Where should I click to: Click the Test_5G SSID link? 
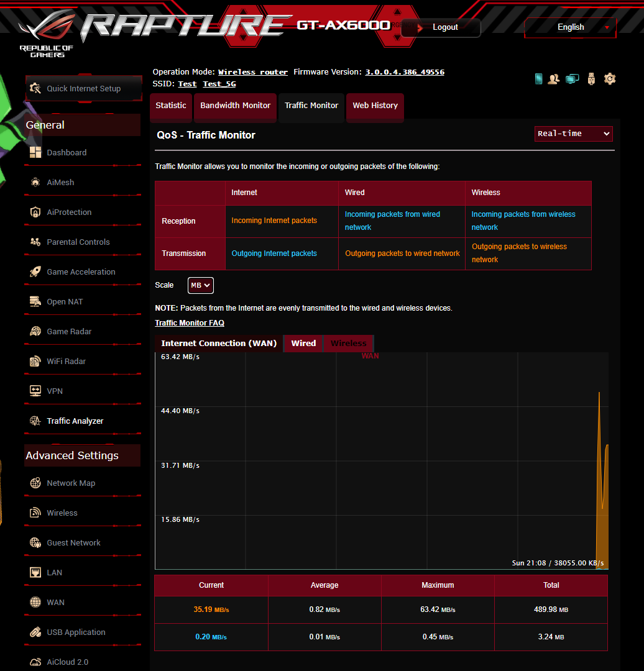(219, 84)
